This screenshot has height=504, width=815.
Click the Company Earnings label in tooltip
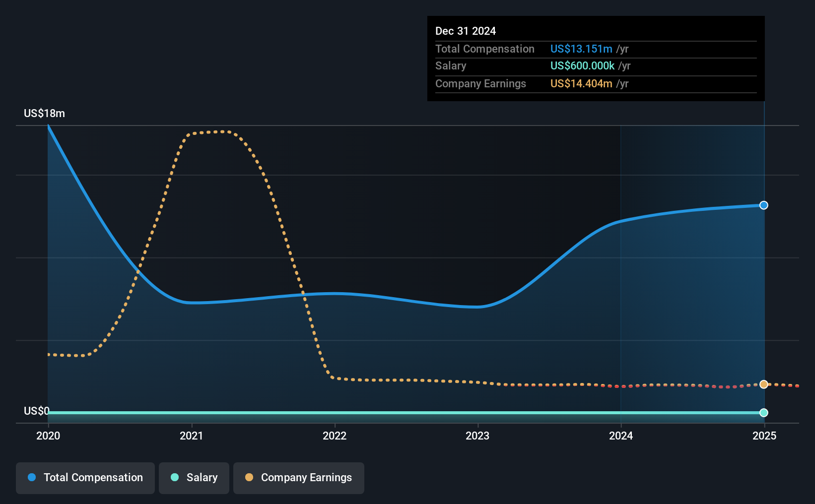click(x=480, y=83)
